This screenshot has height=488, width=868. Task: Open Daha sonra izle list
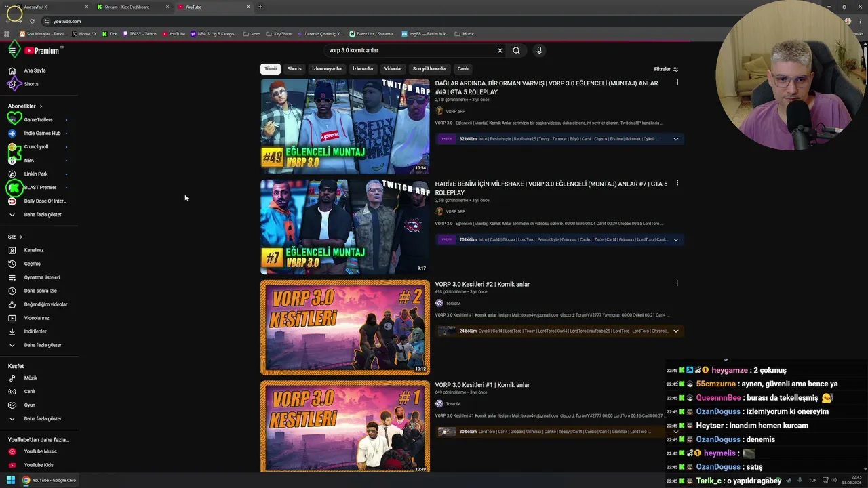click(39, 291)
